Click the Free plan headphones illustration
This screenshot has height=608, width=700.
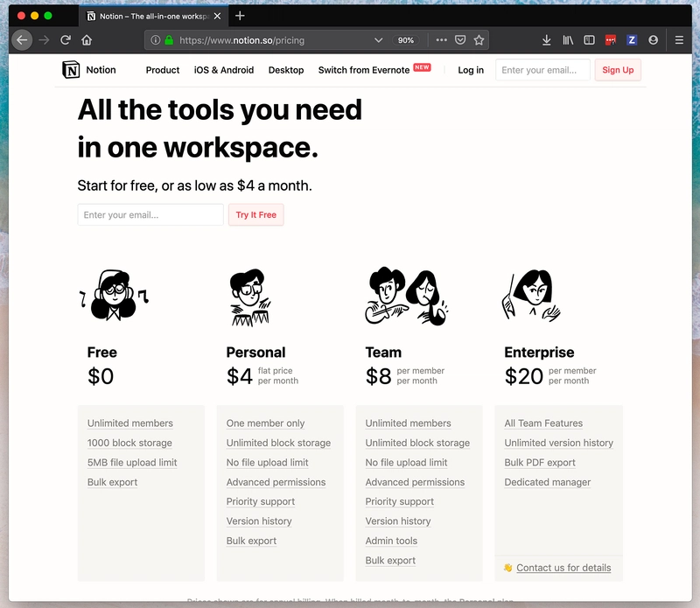pos(114,295)
